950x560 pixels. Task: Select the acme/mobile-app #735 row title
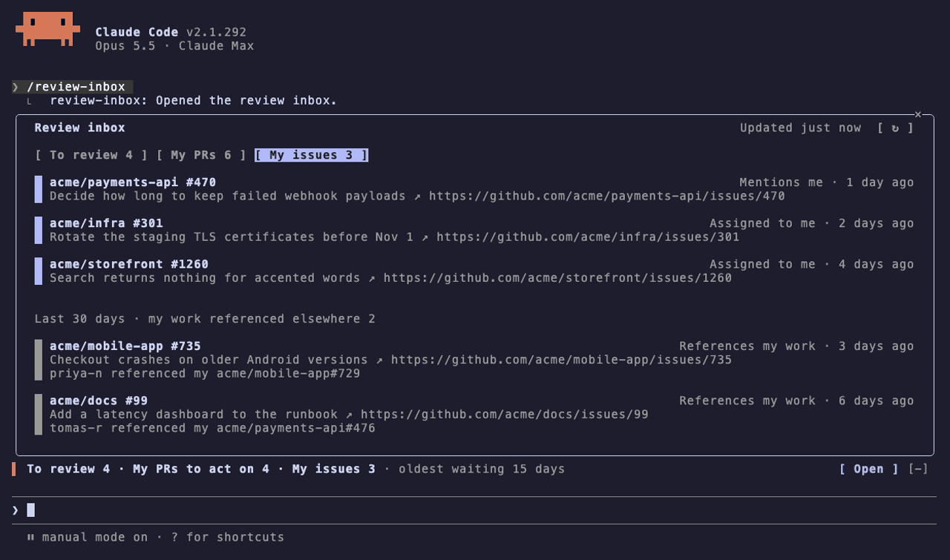(125, 346)
